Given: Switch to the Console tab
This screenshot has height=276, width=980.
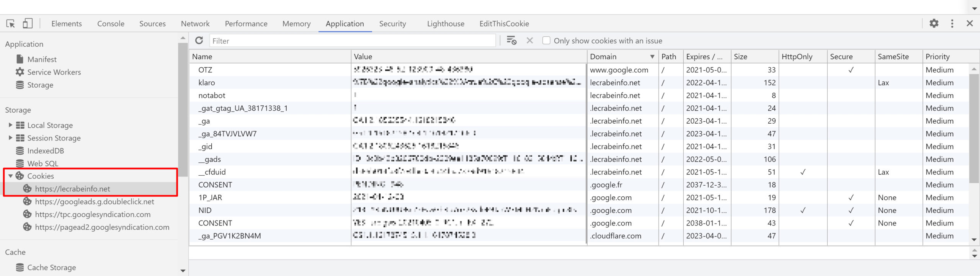Looking at the screenshot, I should [x=111, y=24].
